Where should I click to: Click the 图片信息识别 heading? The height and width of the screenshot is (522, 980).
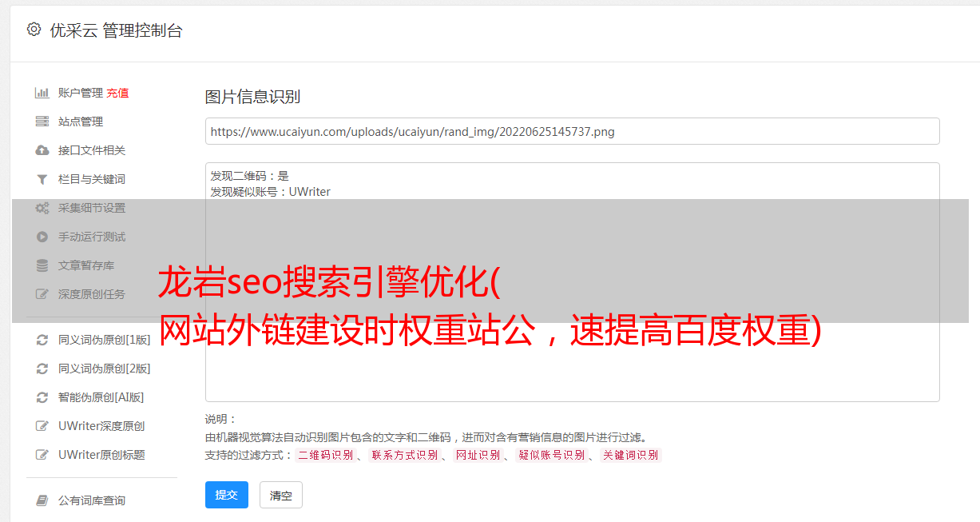pyautogui.click(x=253, y=98)
